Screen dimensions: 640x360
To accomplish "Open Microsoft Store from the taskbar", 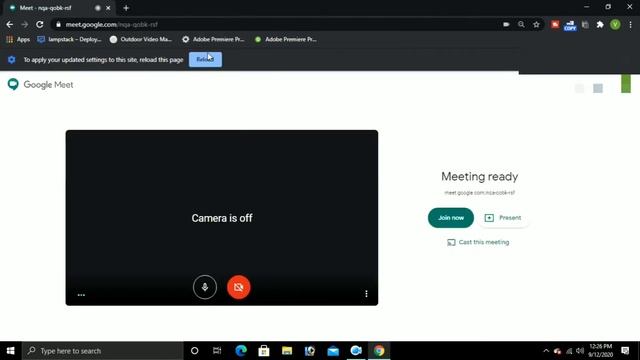I will click(x=264, y=351).
